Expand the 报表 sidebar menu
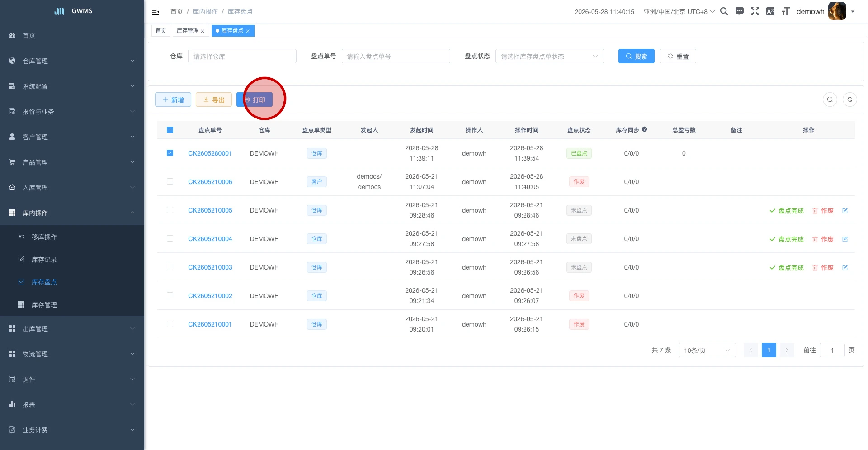Image resolution: width=868 pixels, height=450 pixels. pyautogui.click(x=72, y=405)
